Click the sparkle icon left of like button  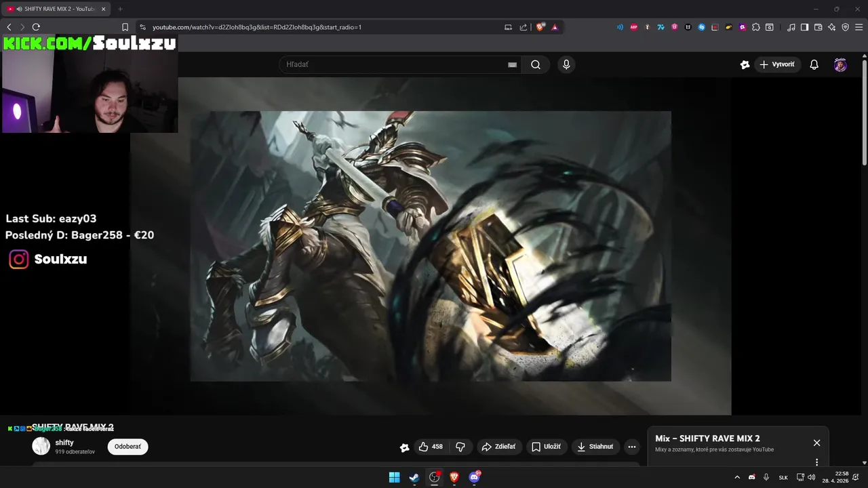pos(404,447)
